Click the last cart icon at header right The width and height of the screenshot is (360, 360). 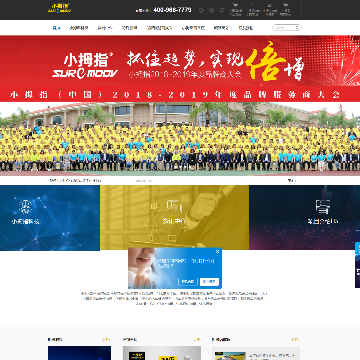(285, 5)
